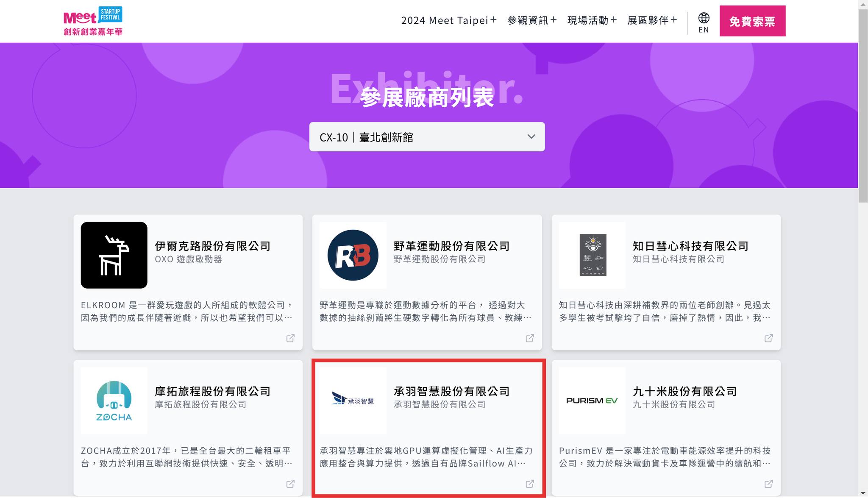Click the ELKROOM description text
This screenshot has width=868, height=498.
[x=187, y=312]
